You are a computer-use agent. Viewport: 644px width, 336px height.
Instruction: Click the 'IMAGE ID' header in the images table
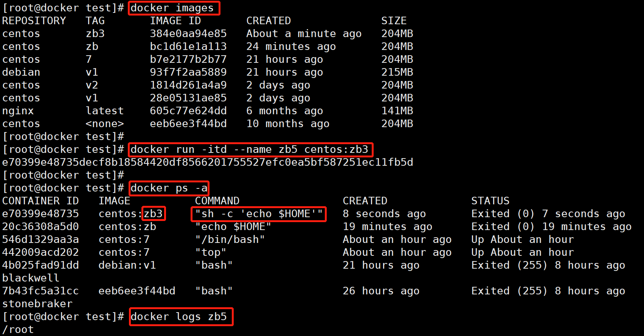pyautogui.click(x=175, y=21)
